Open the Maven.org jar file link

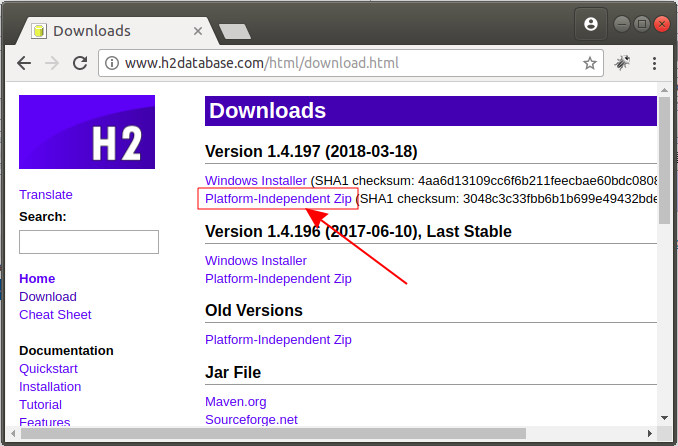click(x=236, y=402)
